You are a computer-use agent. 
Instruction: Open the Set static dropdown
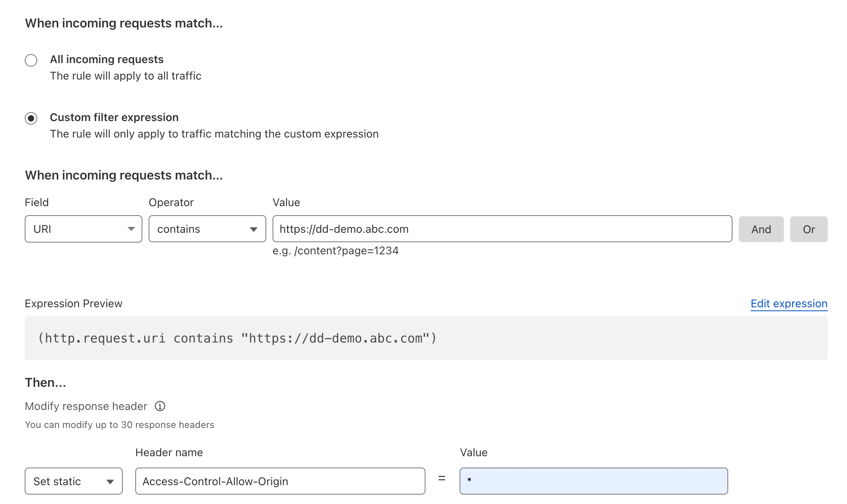(x=73, y=481)
